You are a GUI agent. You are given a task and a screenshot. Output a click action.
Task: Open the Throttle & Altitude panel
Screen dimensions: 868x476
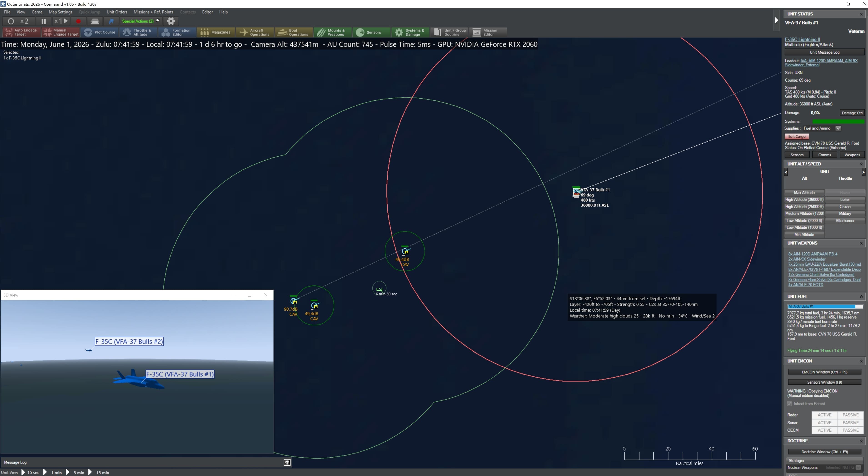point(138,32)
